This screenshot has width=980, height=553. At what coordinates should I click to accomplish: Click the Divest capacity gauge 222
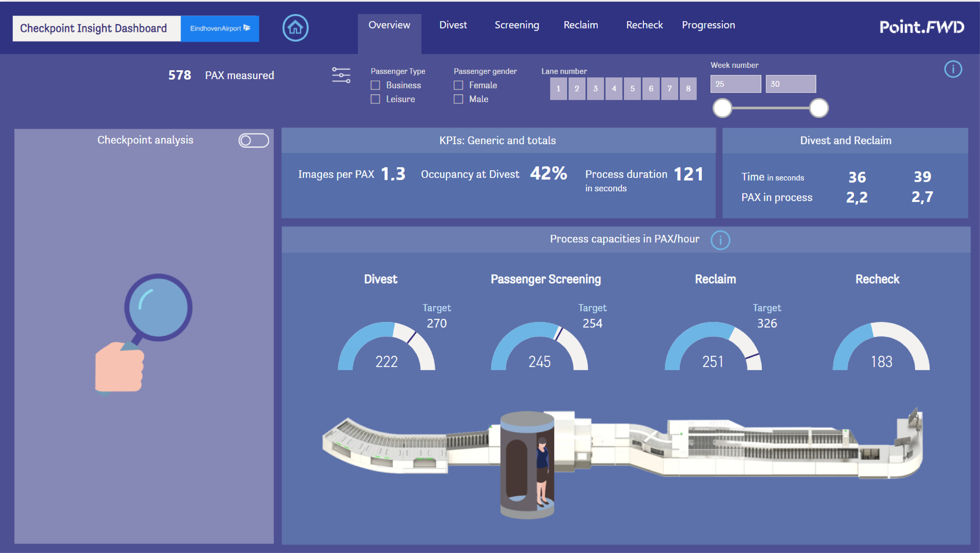click(x=387, y=346)
